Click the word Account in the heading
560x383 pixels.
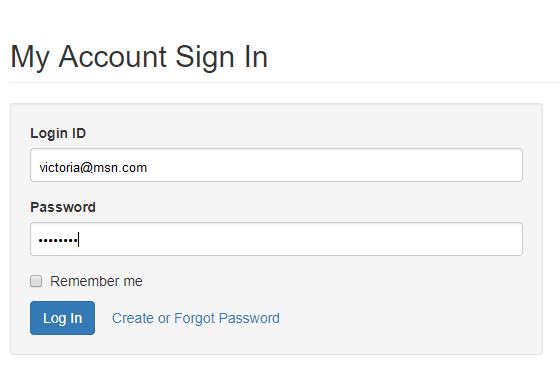click(112, 56)
